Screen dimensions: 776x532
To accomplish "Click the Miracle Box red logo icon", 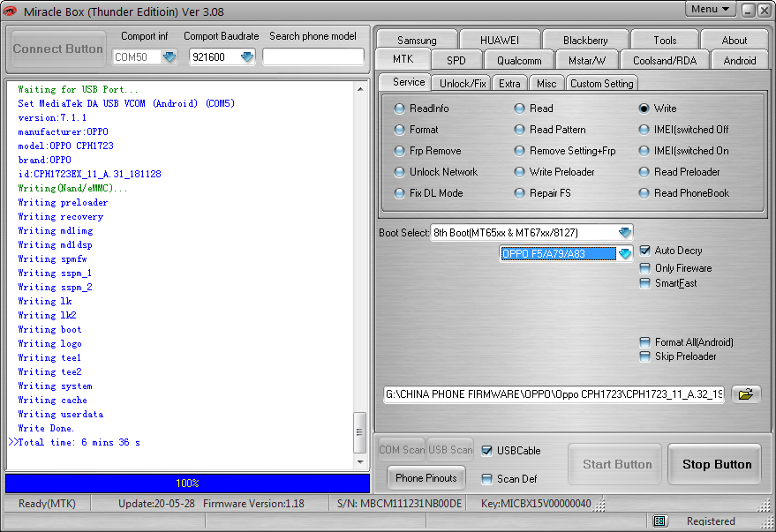I will point(10,11).
